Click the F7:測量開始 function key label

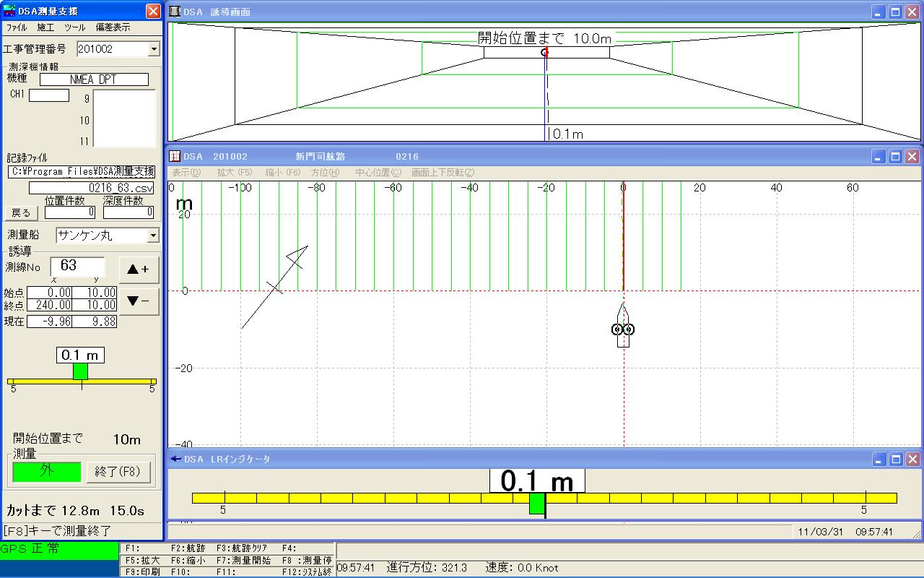(x=243, y=560)
